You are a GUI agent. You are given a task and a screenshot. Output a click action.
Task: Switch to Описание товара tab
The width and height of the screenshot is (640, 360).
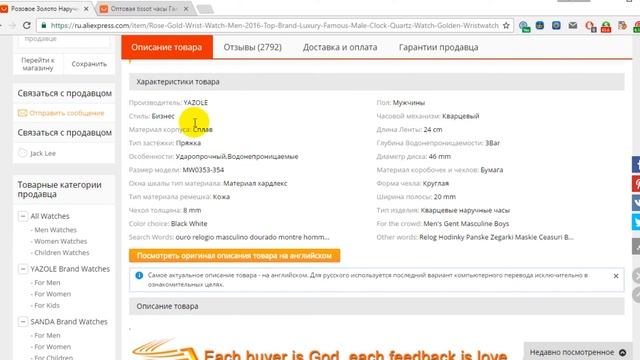pyautogui.click(x=167, y=47)
